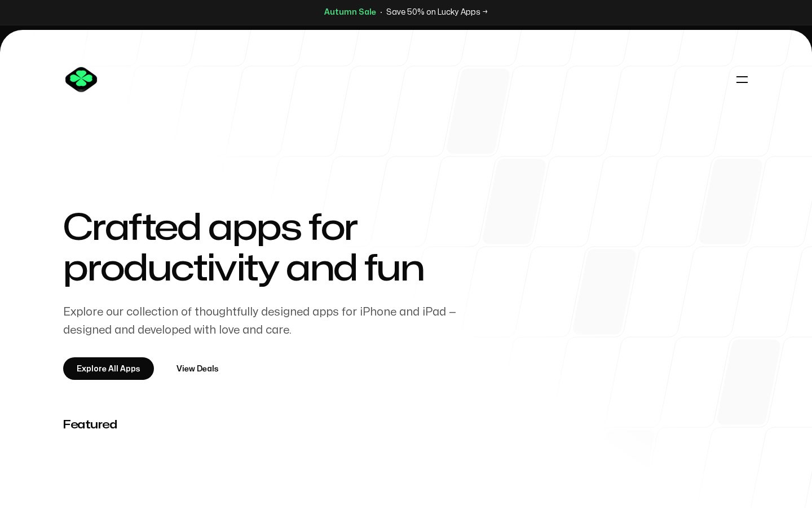The height and width of the screenshot is (508, 812).
Task: Click the description starting Explore our collection
Action: (259, 321)
